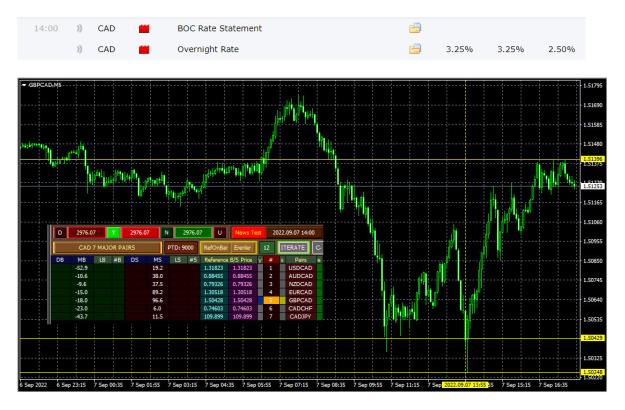Click the 1.50248 yellow price label
Viewport: 625px width, 410px height.
[593, 372]
